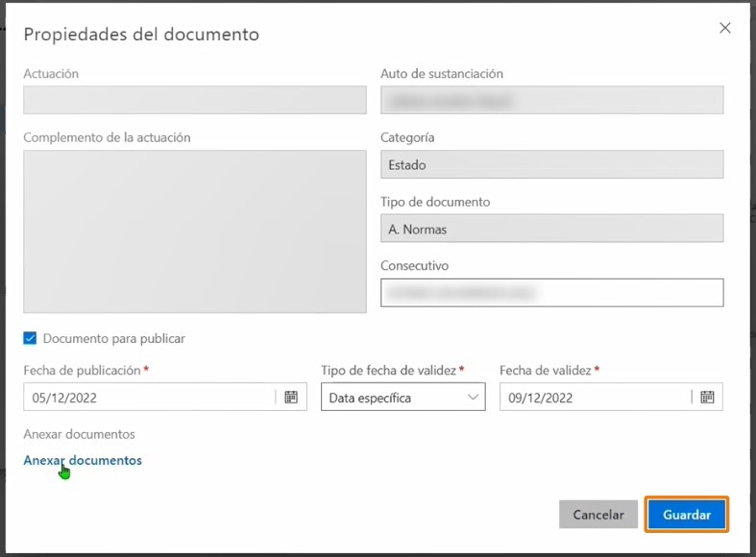This screenshot has width=756, height=557.
Task: Click the Categoría field showing Estado
Action: point(551,164)
